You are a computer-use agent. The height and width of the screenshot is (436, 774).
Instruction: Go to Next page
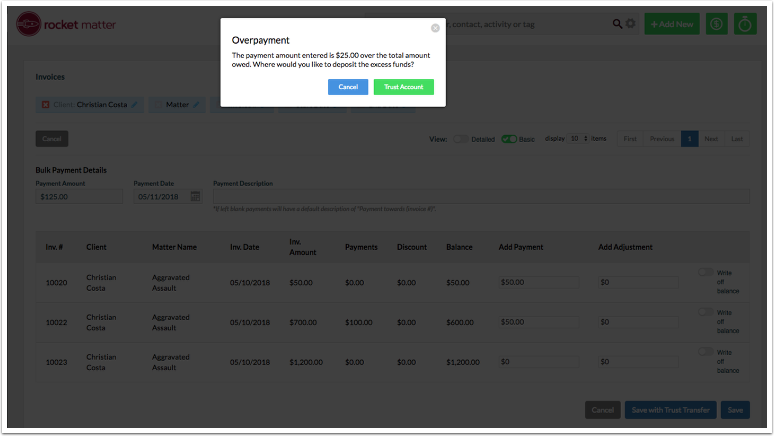click(711, 139)
